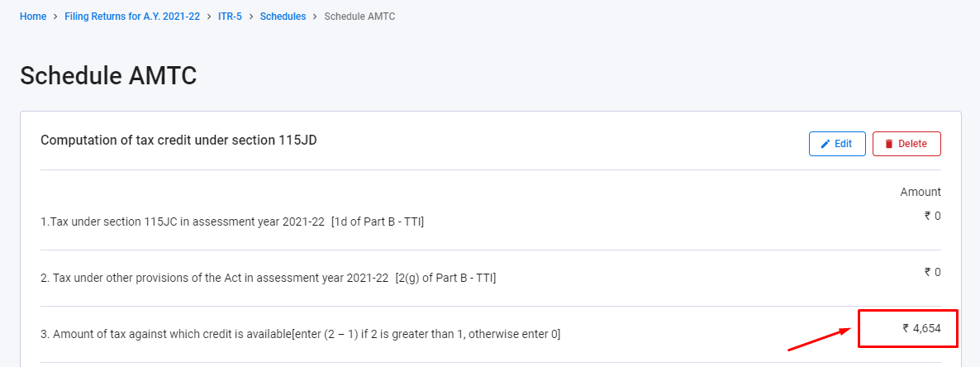The height and width of the screenshot is (367, 980).
Task: Click the Amount column header
Action: pos(921,192)
